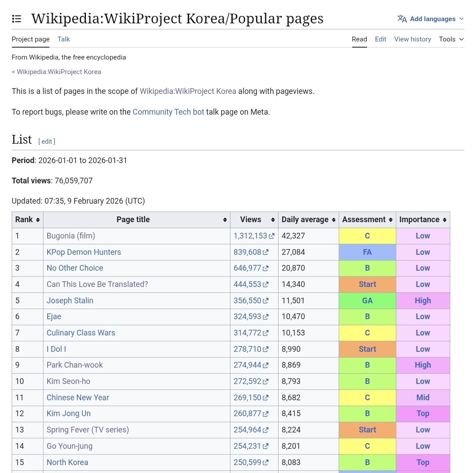
Task: Click the GA assessment cell for Joseph Stalin
Action: [x=367, y=301]
